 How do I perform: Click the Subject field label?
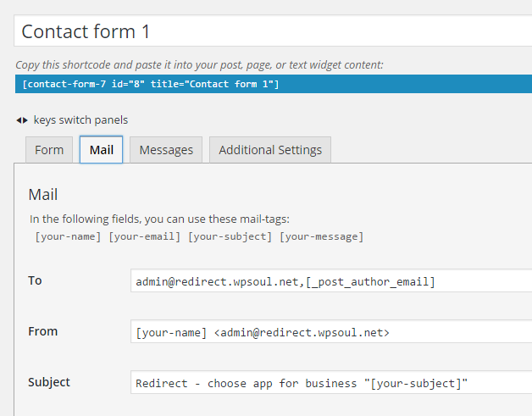49,382
